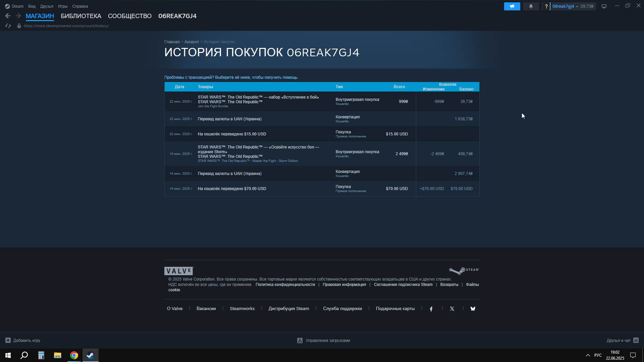Open the Друзья menu
Viewport: 644px width, 362px height.
tap(47, 6)
